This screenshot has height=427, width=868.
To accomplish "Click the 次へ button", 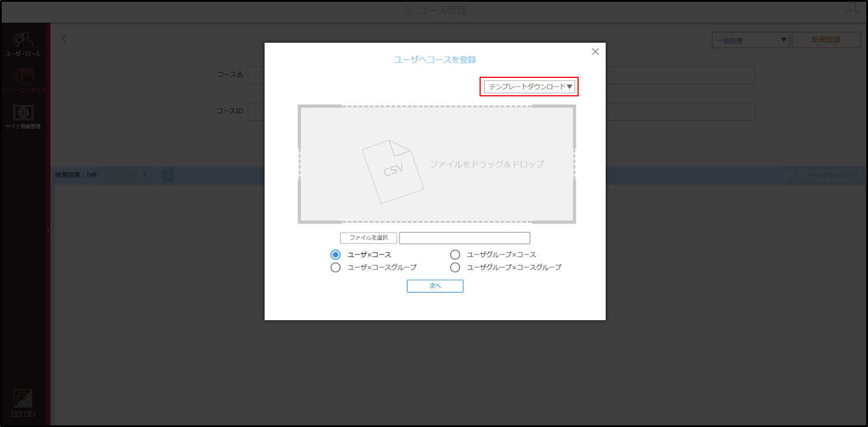I will pyautogui.click(x=435, y=286).
